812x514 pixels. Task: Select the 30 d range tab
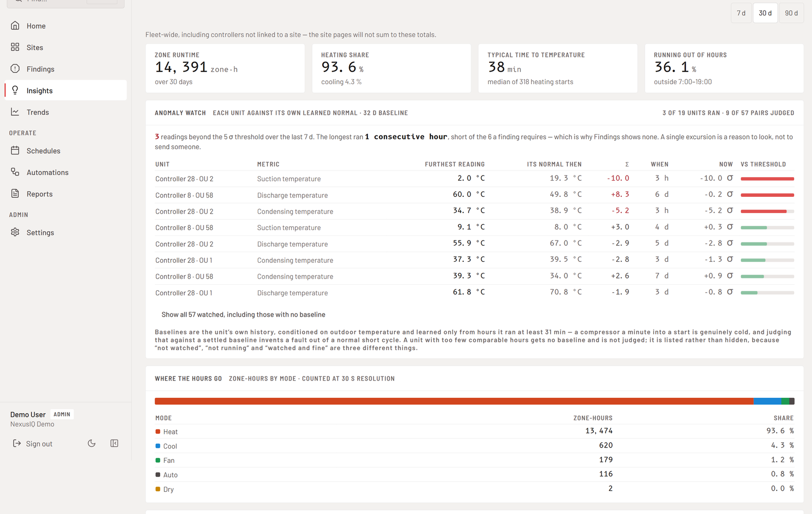click(x=765, y=13)
